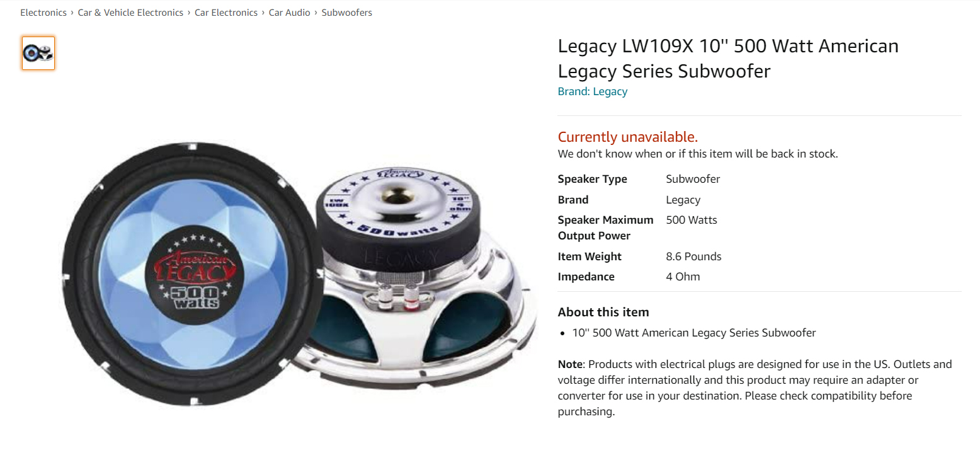Go to Car & Vehicle Electronics category
Screen dimensions: 980x472
130,13
